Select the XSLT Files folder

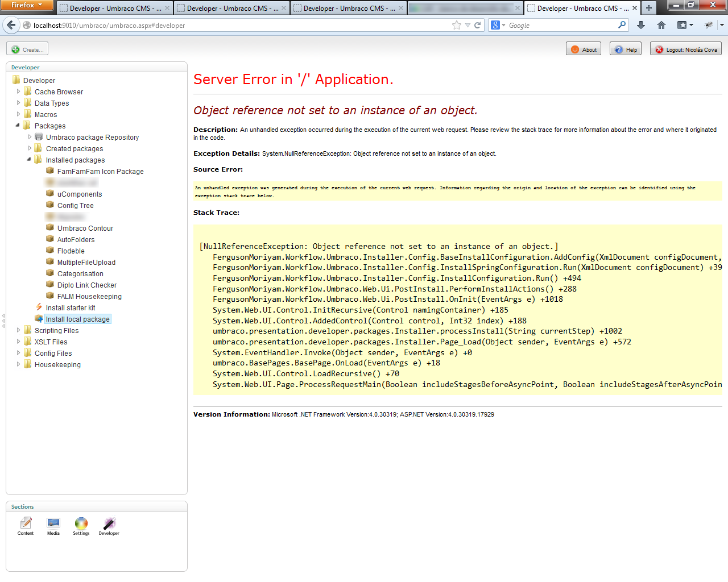[51, 342]
